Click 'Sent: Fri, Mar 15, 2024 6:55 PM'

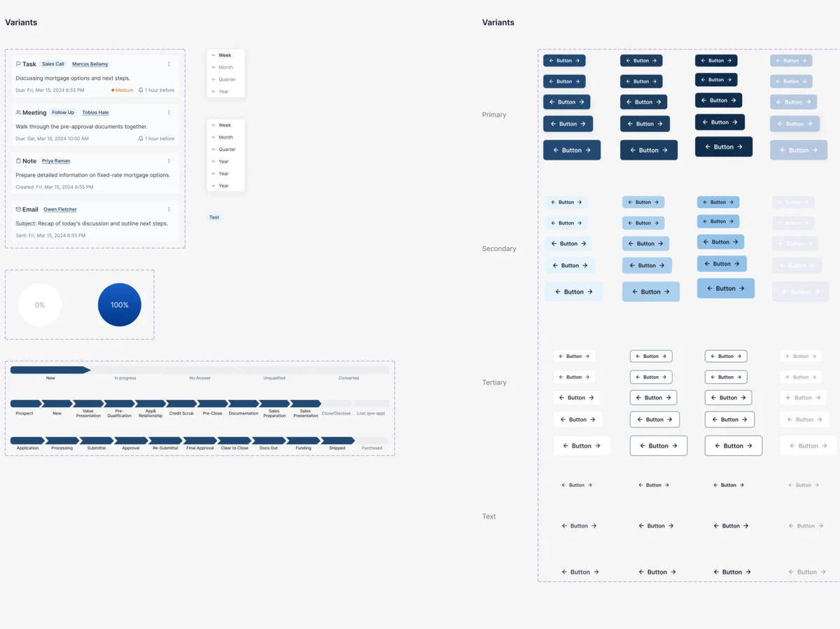[x=50, y=235]
